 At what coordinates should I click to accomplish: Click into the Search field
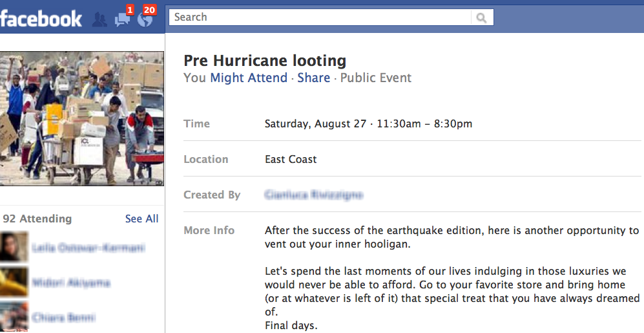(320, 17)
